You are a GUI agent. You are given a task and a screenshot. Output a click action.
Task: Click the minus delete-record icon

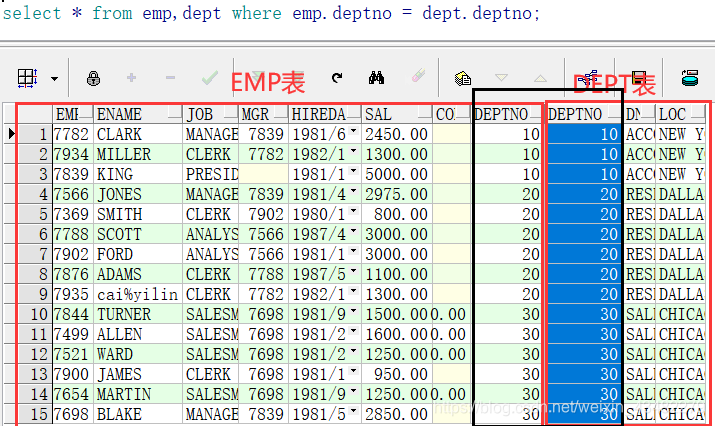(x=171, y=78)
